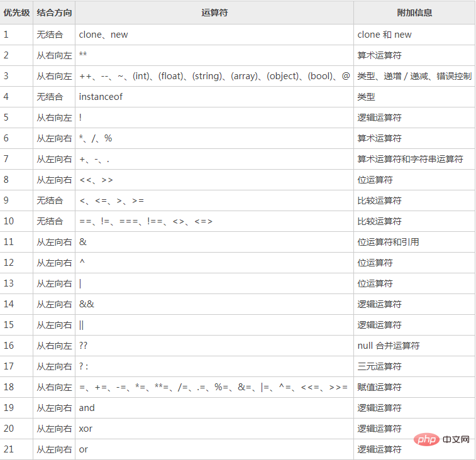Select the 附加信息 column header

414,13
